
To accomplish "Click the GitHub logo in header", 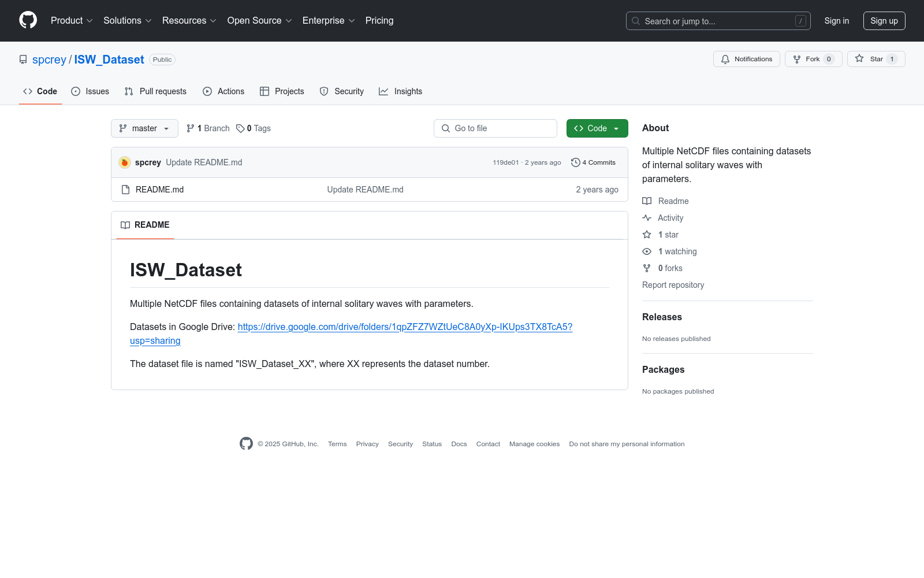I will [x=28, y=20].
